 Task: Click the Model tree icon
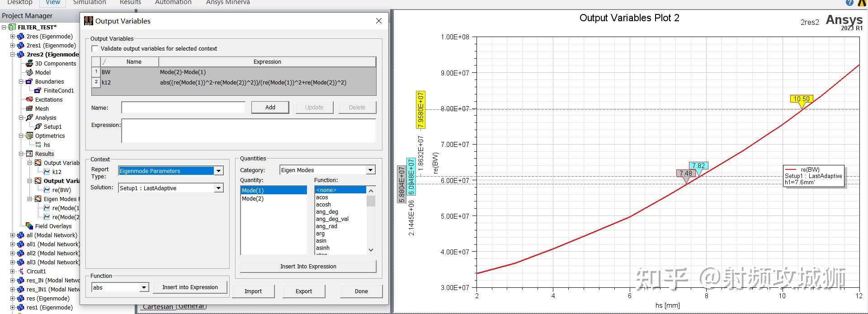tap(29, 72)
